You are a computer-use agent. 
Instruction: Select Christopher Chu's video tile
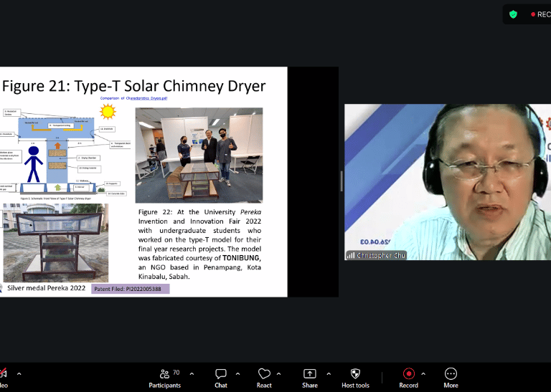(x=448, y=182)
